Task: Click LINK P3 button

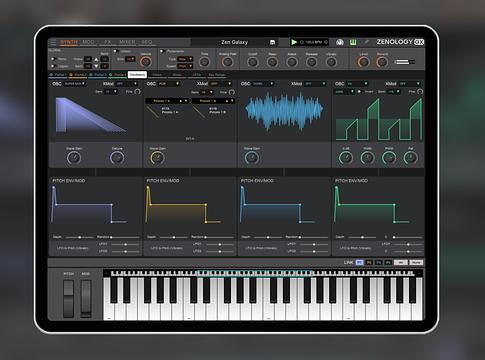Action: coord(379,263)
